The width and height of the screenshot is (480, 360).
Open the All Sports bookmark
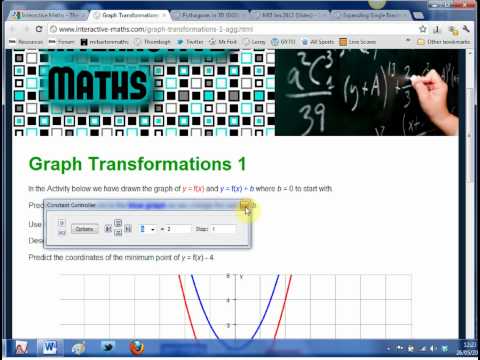tap(318, 42)
